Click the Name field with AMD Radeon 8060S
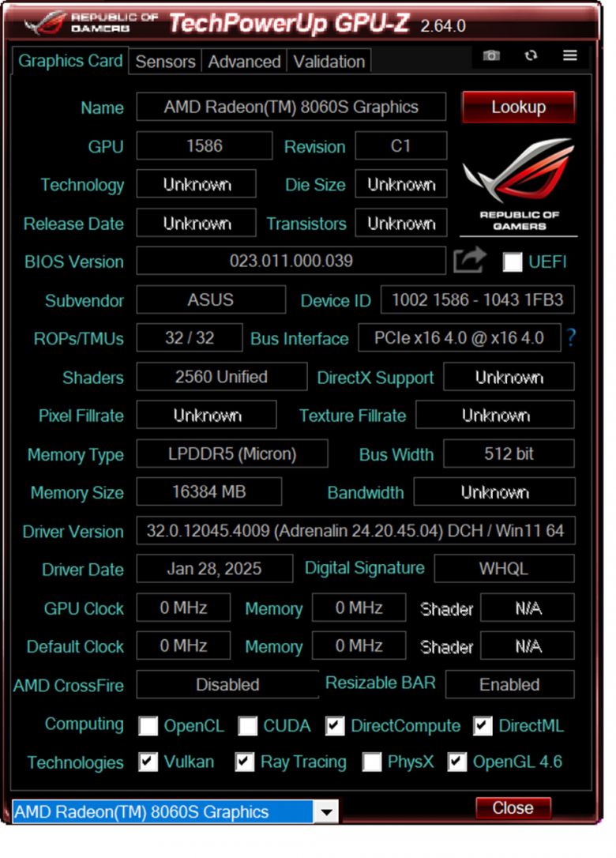 291,107
